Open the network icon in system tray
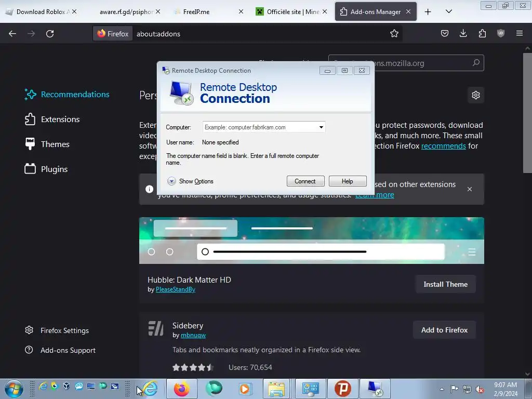The width and height of the screenshot is (532, 399). click(x=467, y=389)
